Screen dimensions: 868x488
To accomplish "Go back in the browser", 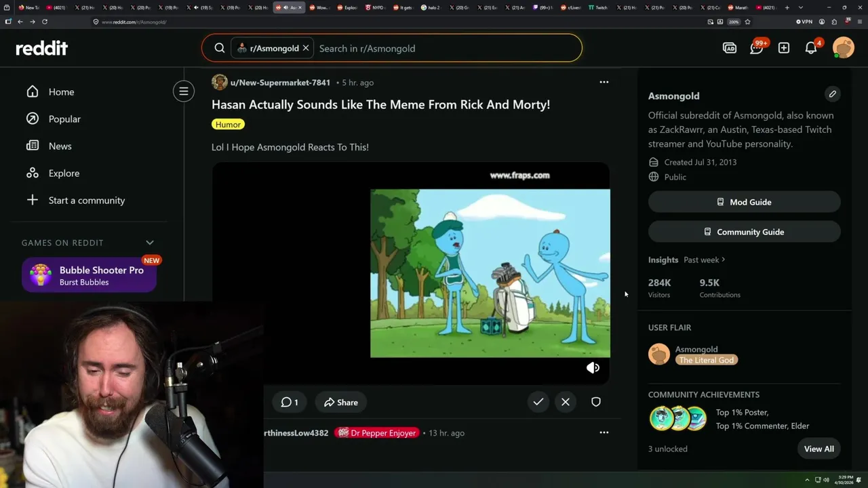I will coord(20,22).
